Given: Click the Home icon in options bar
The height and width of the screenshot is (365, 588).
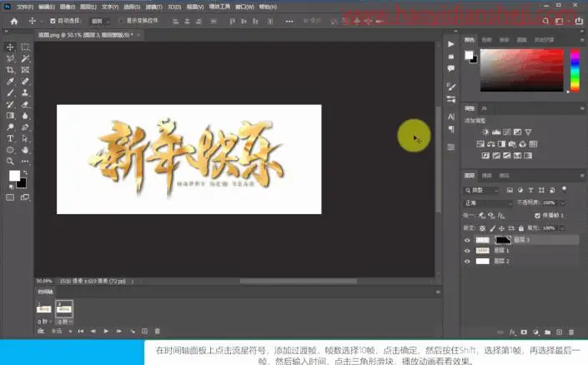Looking at the screenshot, I should click(14, 22).
